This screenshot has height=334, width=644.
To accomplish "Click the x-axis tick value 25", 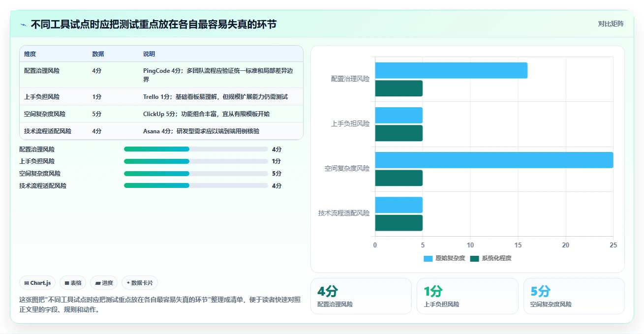I will [613, 245].
